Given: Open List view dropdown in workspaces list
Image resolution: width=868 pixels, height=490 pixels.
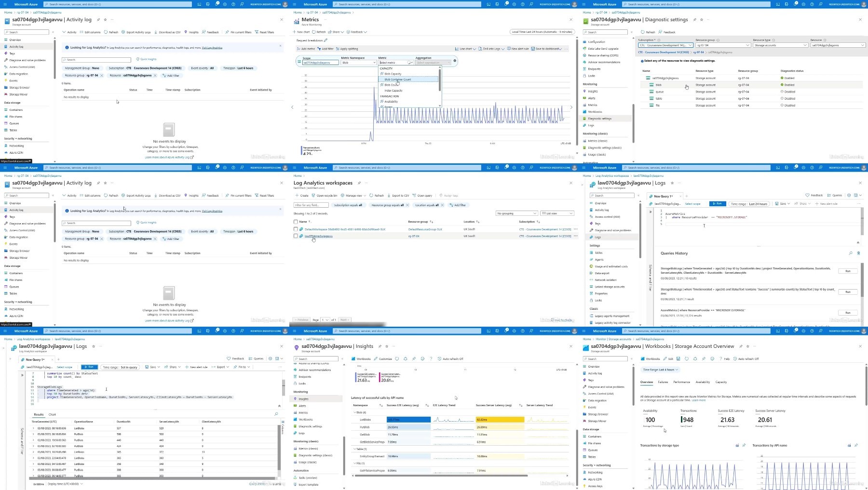Looking at the screenshot, I should 557,213.
